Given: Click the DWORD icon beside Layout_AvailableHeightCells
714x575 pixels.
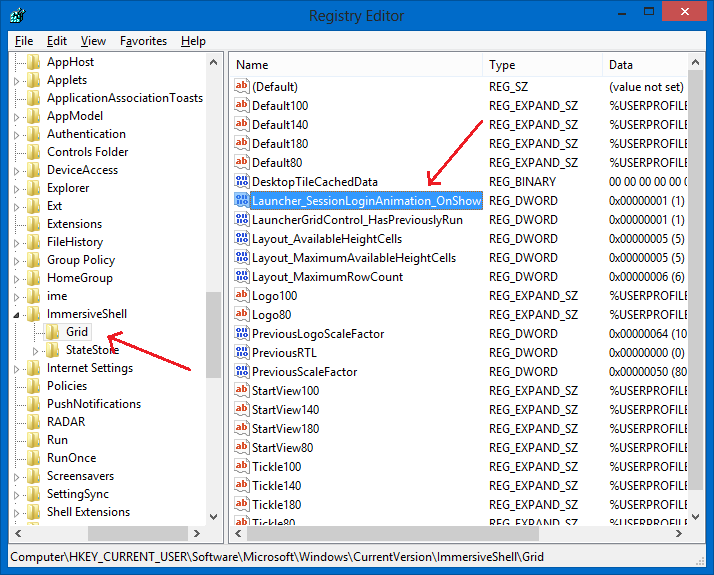Looking at the screenshot, I should [x=241, y=238].
